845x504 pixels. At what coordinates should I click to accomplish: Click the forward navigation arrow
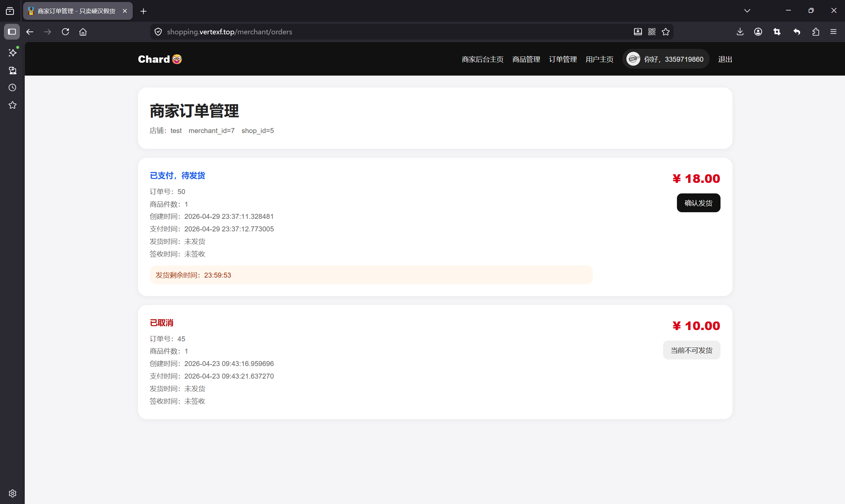coord(48,32)
